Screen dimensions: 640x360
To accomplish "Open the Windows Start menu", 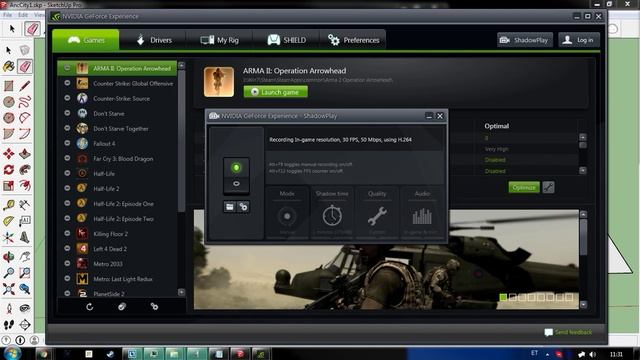I will pos(12,353).
